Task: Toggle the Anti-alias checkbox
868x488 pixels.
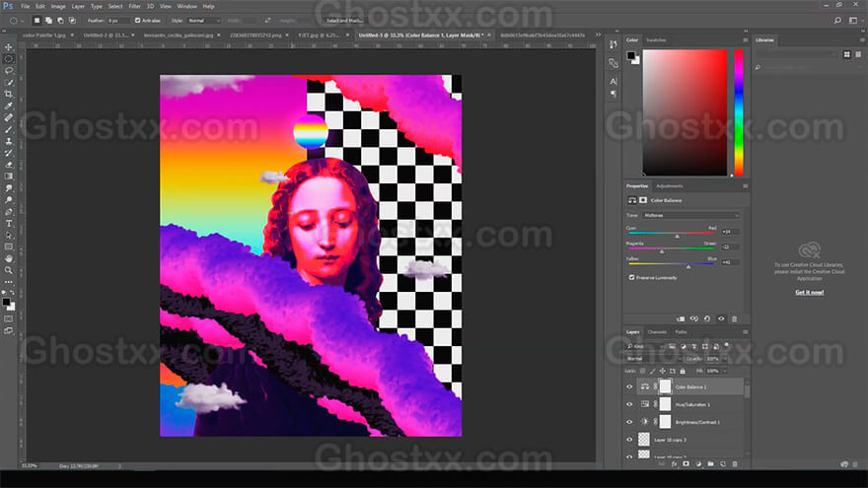Action: [138, 21]
